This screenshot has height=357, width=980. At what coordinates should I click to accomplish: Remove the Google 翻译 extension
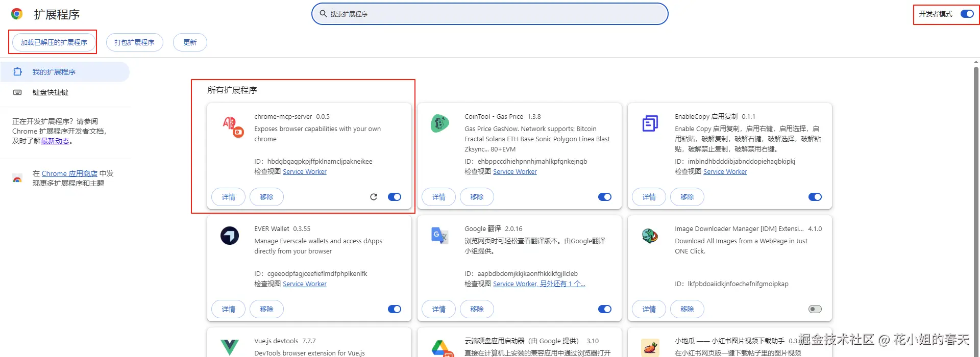[x=477, y=309]
